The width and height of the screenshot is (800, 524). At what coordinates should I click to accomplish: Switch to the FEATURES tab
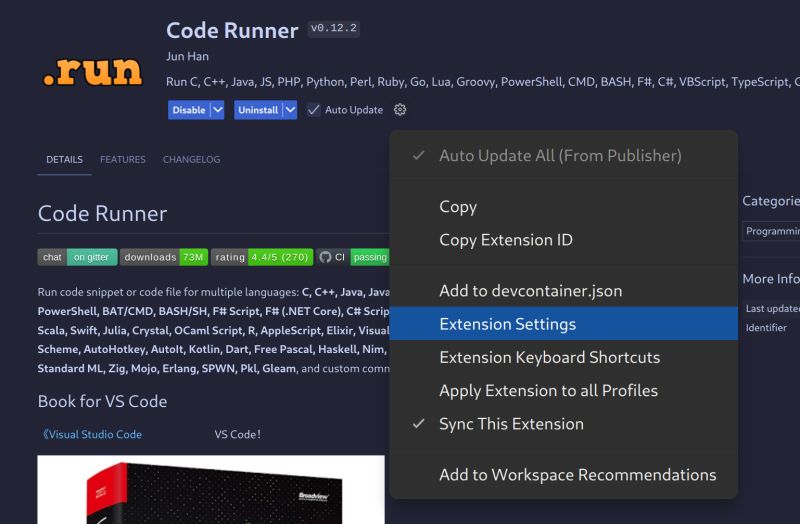click(x=122, y=160)
